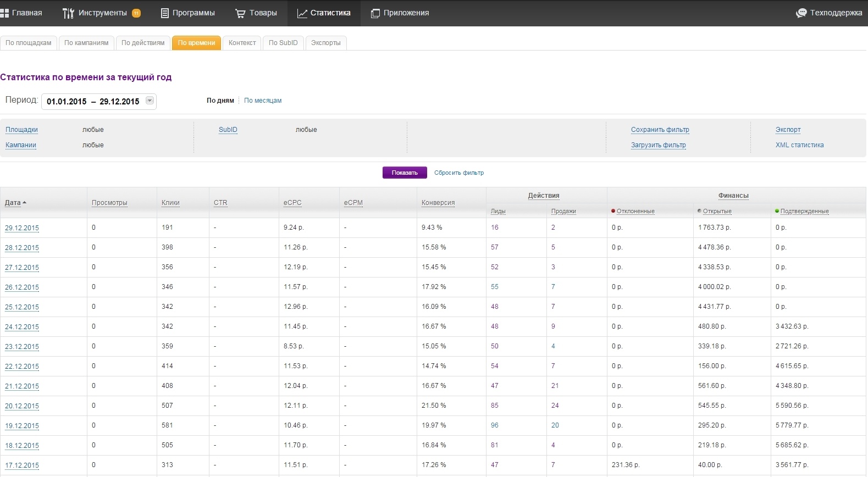Screen dimensions: 868x477
Task: Switch grouping to По дням
Action: point(220,101)
